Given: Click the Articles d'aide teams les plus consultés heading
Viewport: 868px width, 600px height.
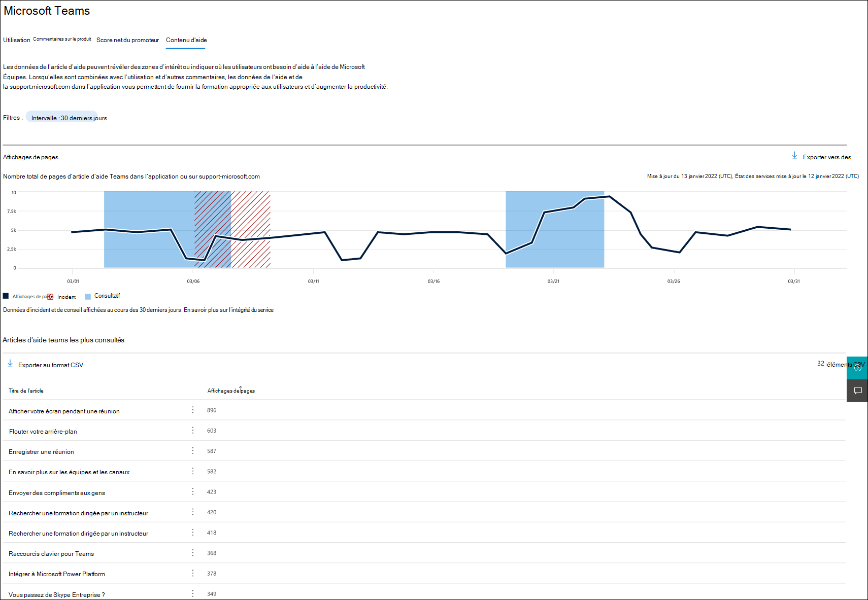Looking at the screenshot, I should pos(63,340).
